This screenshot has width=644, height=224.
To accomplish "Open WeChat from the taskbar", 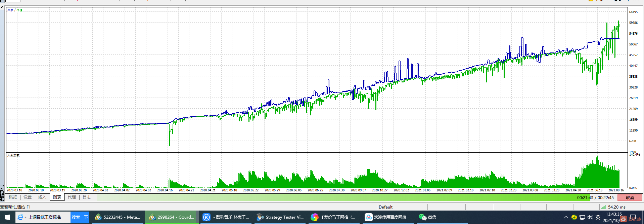I will [427, 217].
